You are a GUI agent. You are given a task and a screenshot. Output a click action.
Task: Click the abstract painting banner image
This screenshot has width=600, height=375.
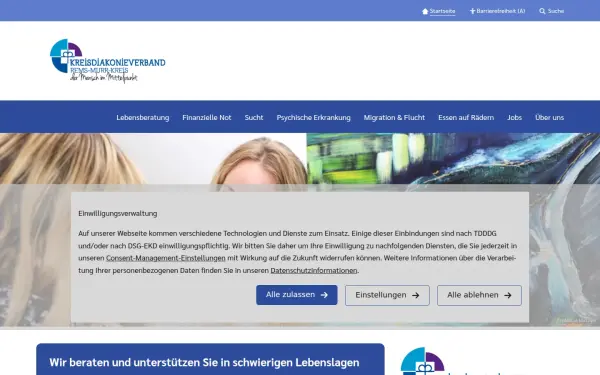(x=453, y=158)
